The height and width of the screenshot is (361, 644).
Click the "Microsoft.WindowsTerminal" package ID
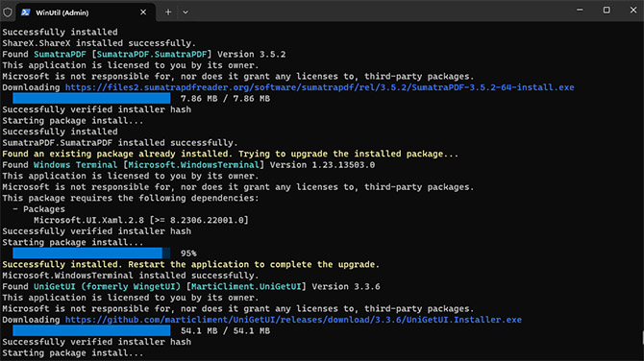194,165
